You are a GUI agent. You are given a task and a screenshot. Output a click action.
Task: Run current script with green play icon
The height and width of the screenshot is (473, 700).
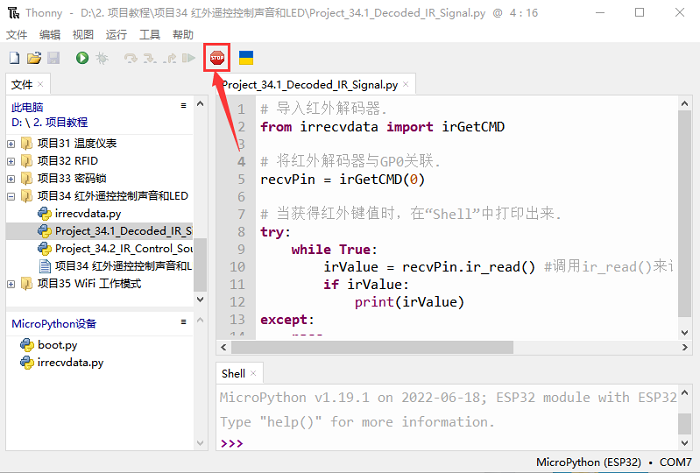82,59
